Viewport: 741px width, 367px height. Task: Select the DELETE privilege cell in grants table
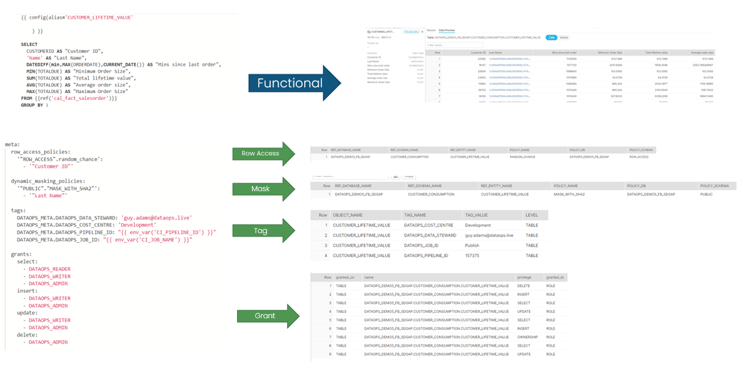(x=523, y=286)
